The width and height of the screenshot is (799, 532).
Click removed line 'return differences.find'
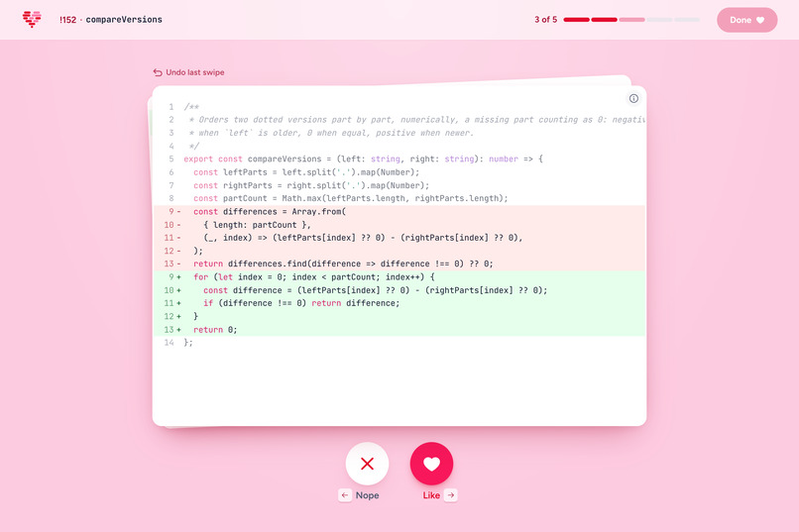[399, 264]
